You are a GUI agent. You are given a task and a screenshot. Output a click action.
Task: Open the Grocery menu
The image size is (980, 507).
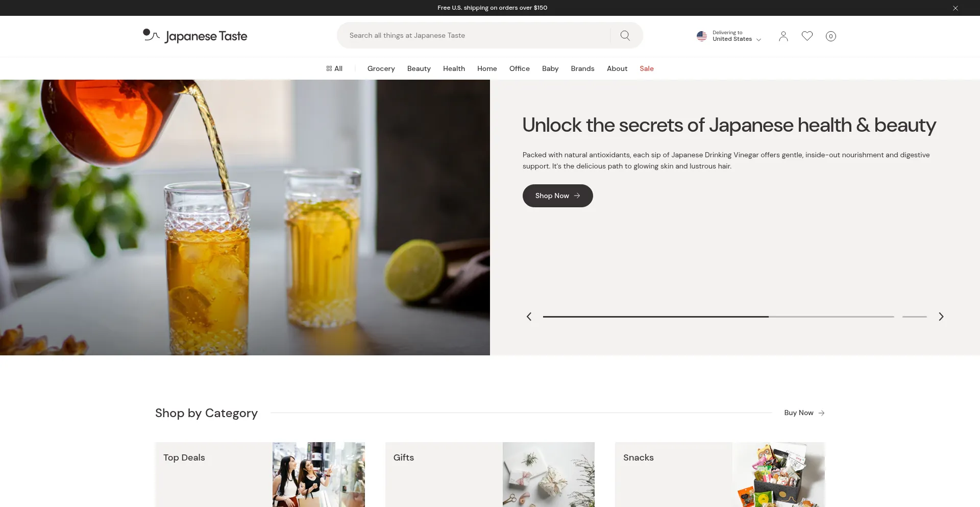(381, 68)
